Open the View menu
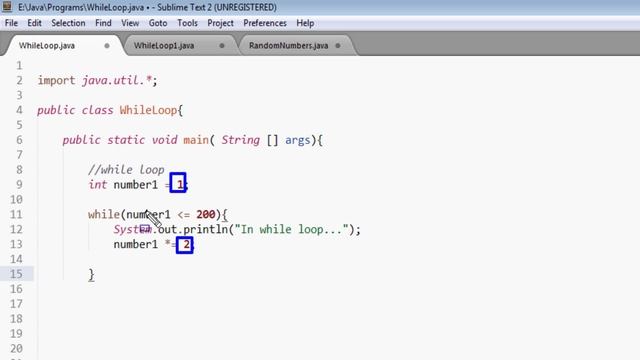The width and height of the screenshot is (640, 360). tap(130, 23)
